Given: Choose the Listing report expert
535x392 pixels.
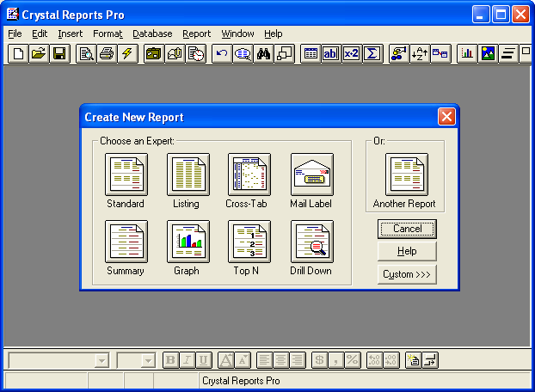Looking at the screenshot, I should tap(188, 175).
